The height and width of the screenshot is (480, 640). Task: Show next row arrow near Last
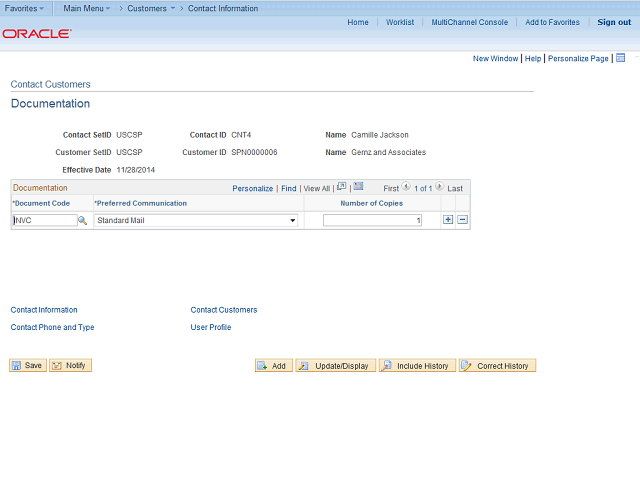click(440, 187)
